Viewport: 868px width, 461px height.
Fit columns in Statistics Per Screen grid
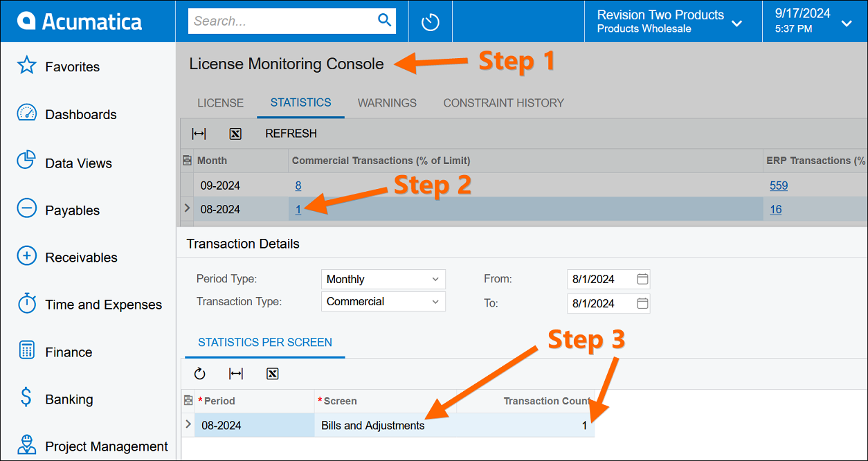click(236, 374)
